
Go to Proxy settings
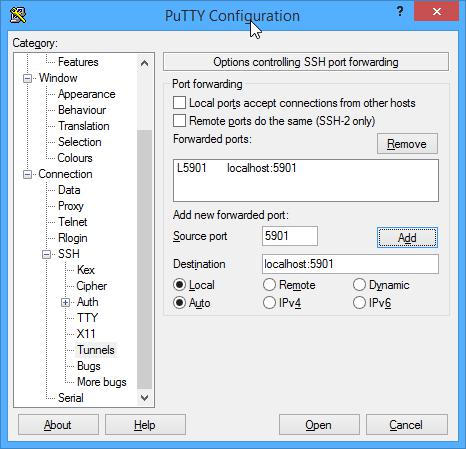(71, 206)
